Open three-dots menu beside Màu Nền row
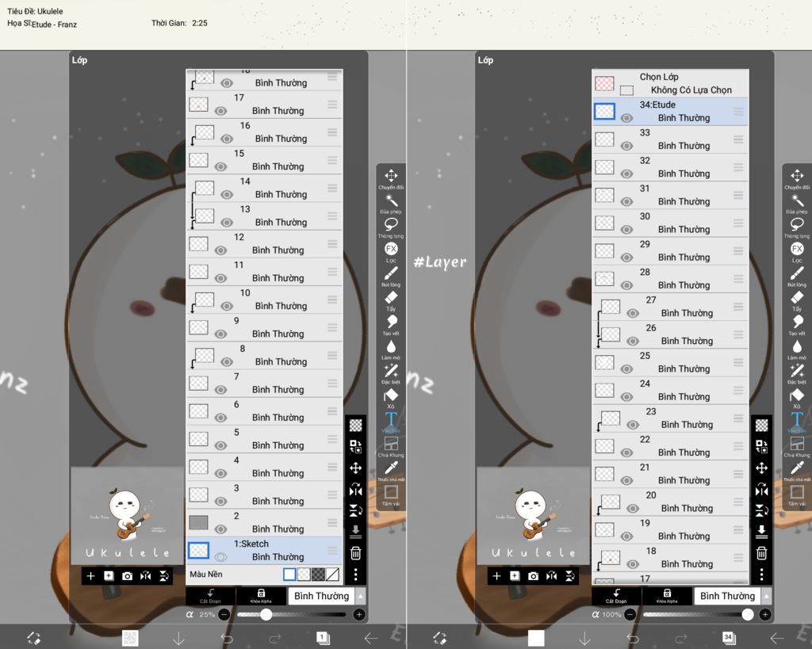This screenshot has height=649, width=812. pos(356,575)
